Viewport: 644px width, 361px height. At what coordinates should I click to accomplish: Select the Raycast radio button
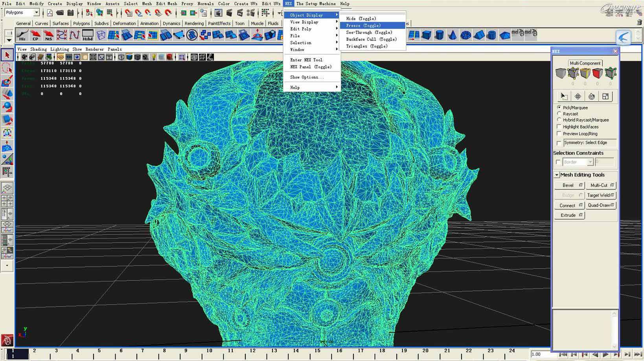tap(559, 114)
